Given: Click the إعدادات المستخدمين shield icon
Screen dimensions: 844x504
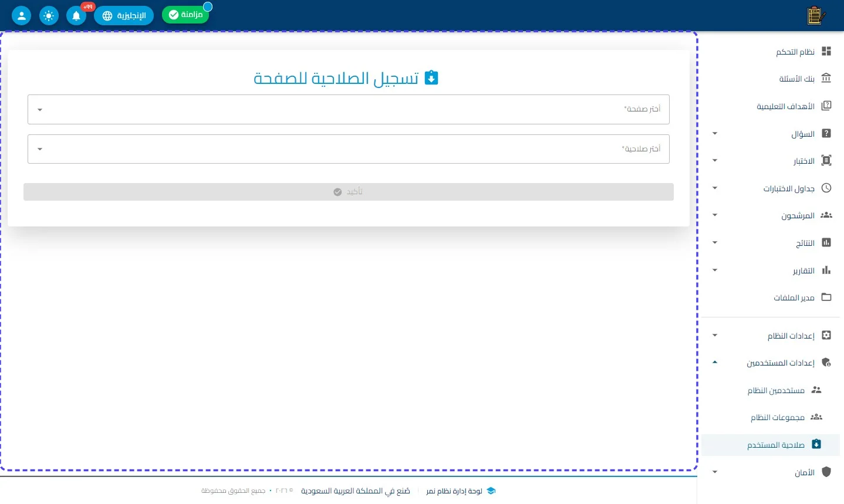Looking at the screenshot, I should pyautogui.click(x=826, y=362).
